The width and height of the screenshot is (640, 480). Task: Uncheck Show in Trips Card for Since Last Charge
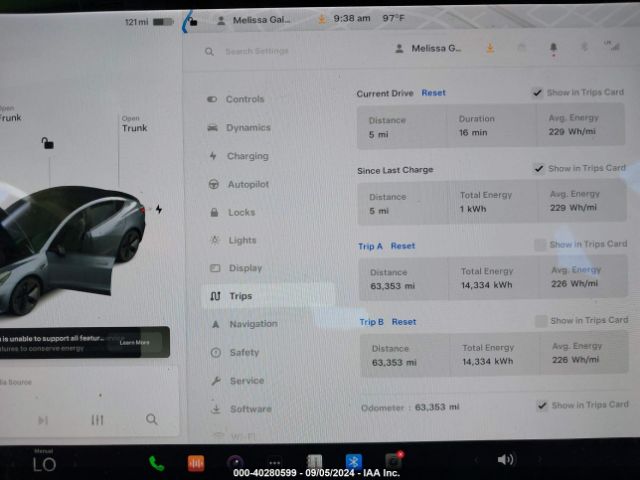(539, 169)
